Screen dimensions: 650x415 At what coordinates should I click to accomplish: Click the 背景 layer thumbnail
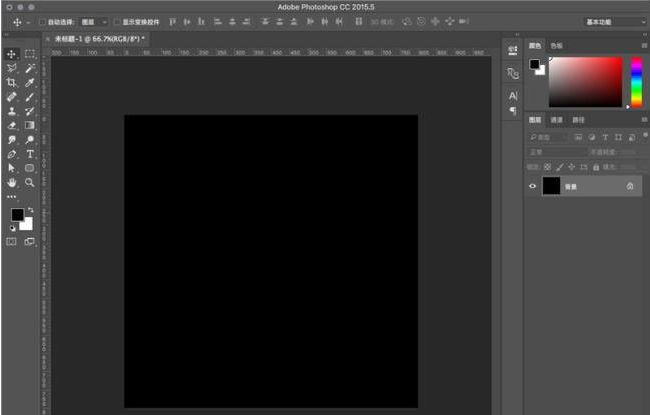tap(551, 186)
